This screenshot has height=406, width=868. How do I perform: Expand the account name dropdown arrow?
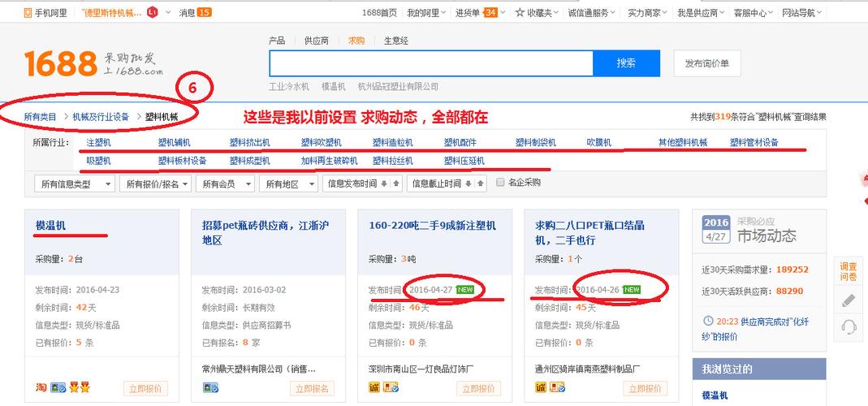coord(168,12)
